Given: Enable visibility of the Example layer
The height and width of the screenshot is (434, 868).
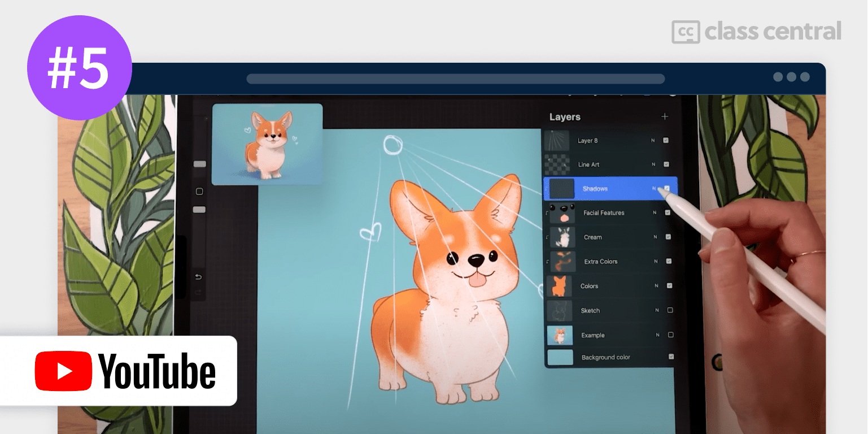Looking at the screenshot, I should point(670,335).
